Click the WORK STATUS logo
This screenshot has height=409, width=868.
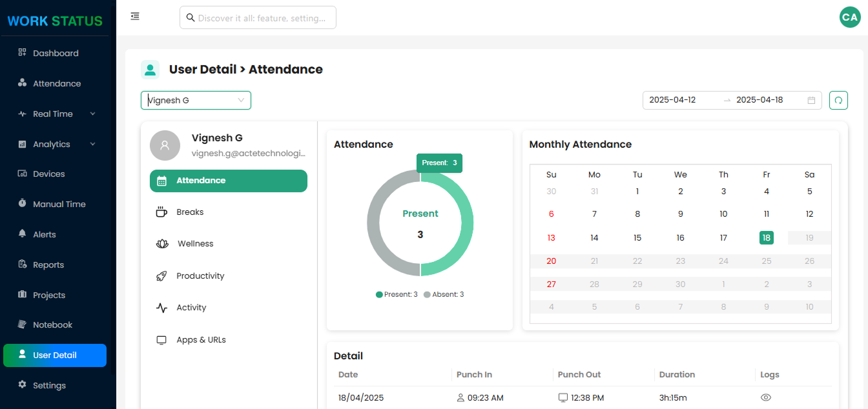click(55, 21)
